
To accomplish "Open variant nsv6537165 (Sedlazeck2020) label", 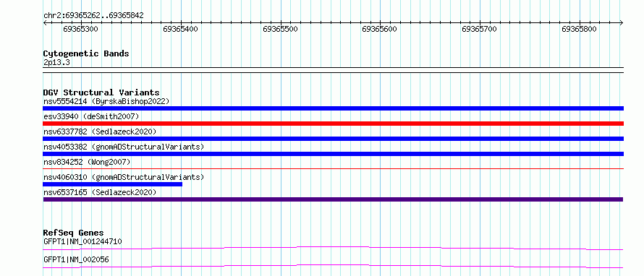I will coord(100,192).
